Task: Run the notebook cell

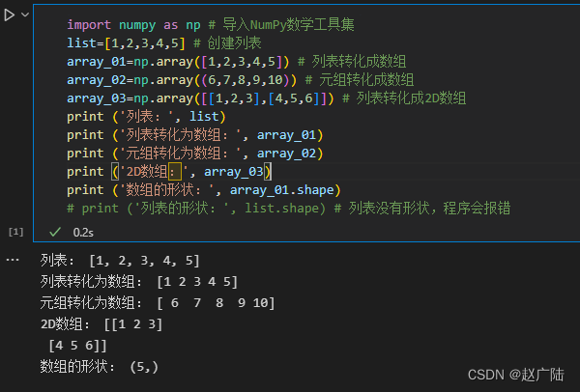Action: (x=9, y=15)
